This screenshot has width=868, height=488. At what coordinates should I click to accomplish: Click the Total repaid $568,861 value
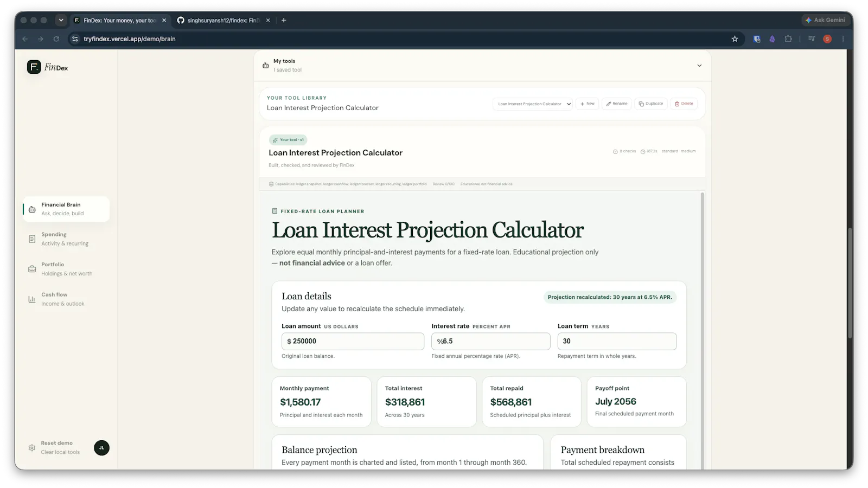510,402
